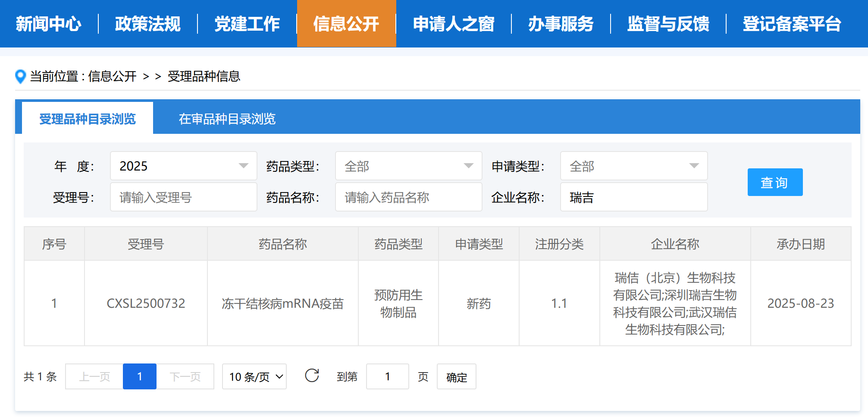Select the 受理品种目录浏览 tab

click(x=88, y=119)
